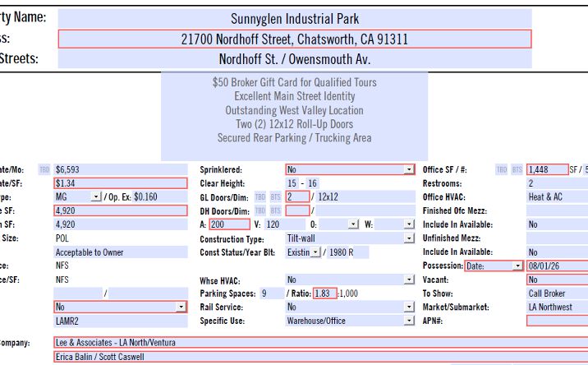This screenshot has height=365, width=588.
Task: Select the amps field showing 200
Action: pos(229,224)
